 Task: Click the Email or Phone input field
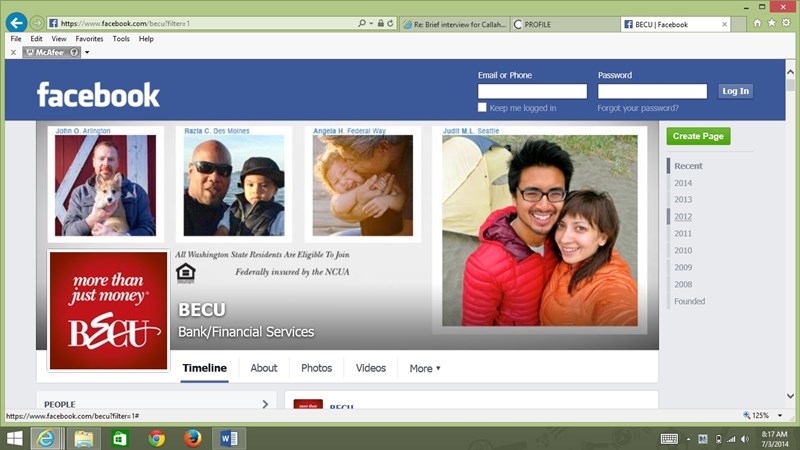tap(532, 91)
